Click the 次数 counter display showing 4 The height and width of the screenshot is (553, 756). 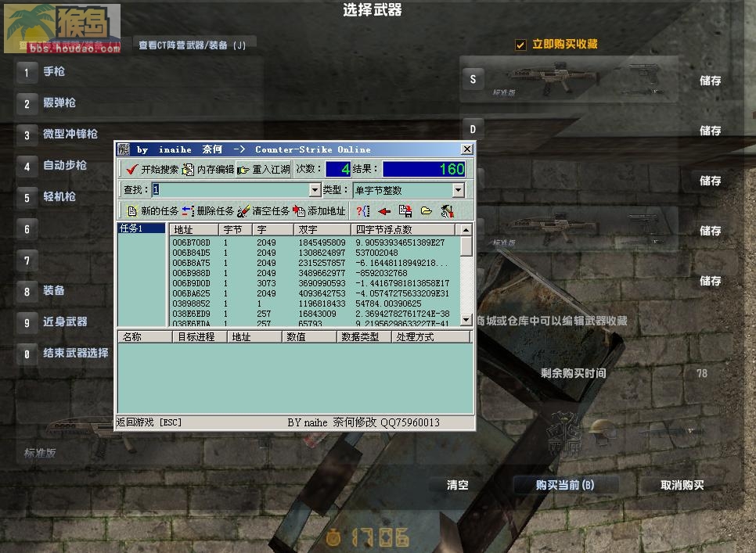pos(338,169)
